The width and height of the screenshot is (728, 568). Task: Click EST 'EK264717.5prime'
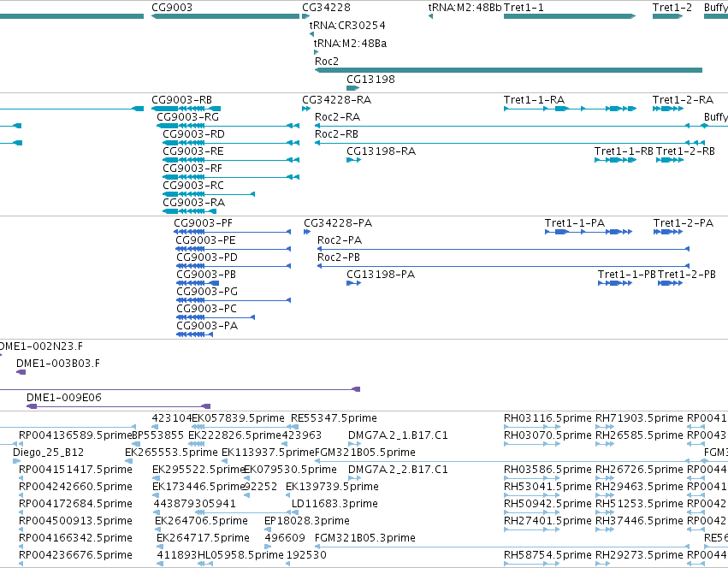pyautogui.click(x=203, y=538)
